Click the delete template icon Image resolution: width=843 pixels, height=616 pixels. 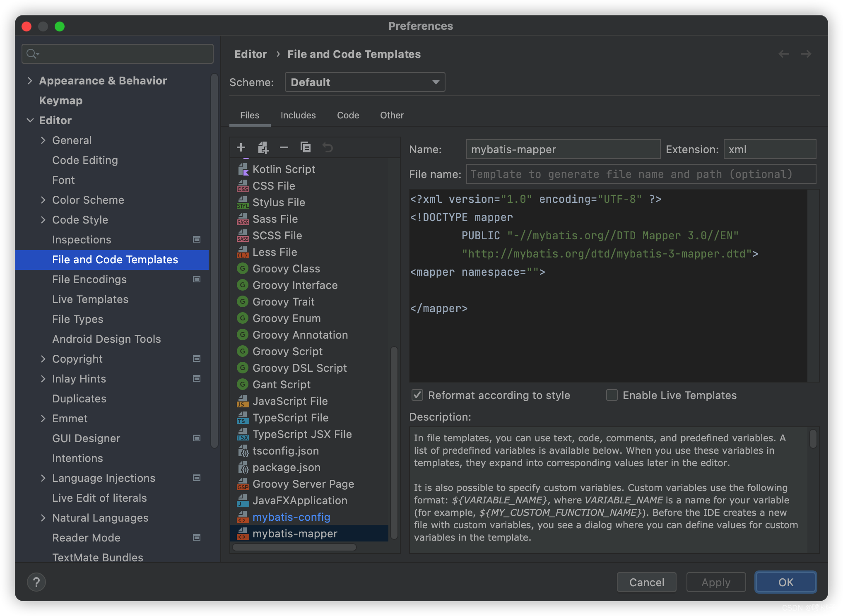pos(285,147)
